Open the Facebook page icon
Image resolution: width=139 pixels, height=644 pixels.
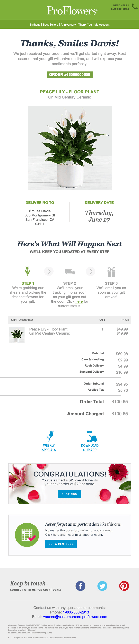[x=80, y=586]
